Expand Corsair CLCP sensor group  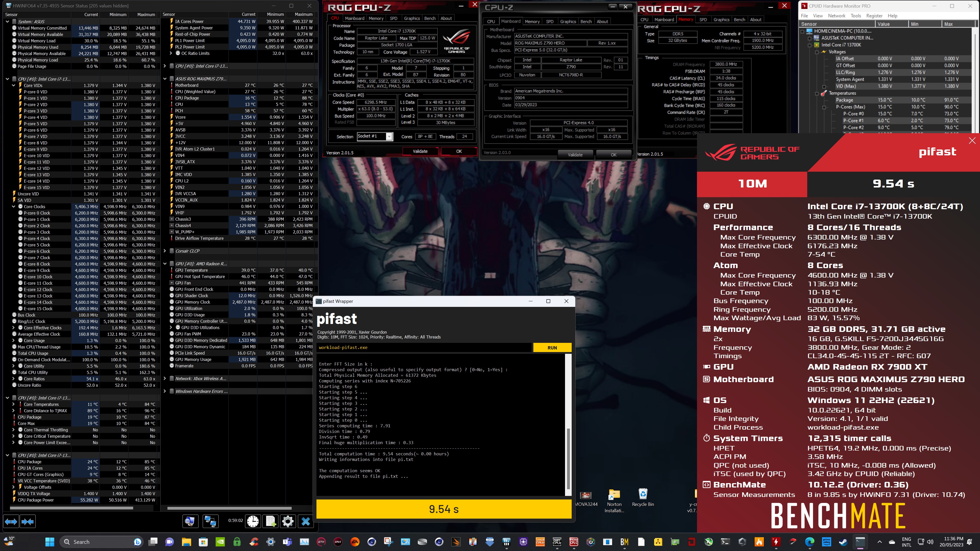pos(165,251)
